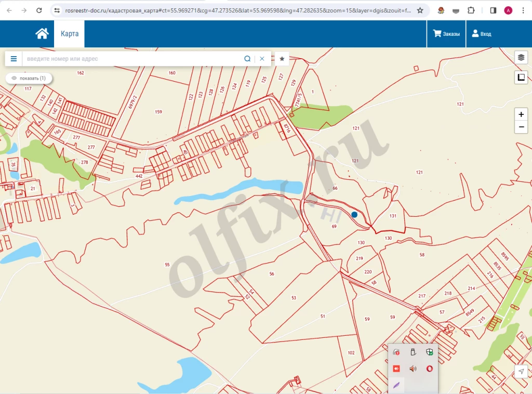
Task: Zoom out the map with minus
Action: click(x=521, y=127)
